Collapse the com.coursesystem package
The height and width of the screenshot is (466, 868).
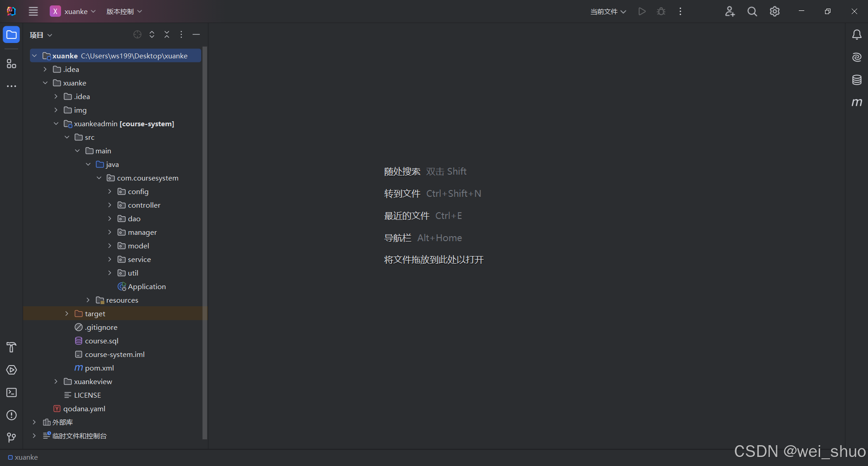tap(99, 178)
